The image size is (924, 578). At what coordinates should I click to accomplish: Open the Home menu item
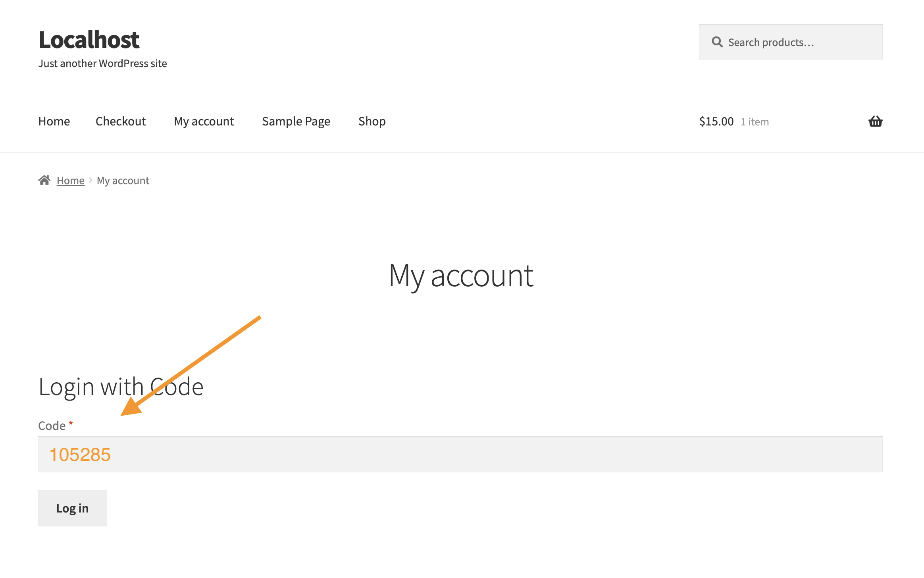(54, 121)
